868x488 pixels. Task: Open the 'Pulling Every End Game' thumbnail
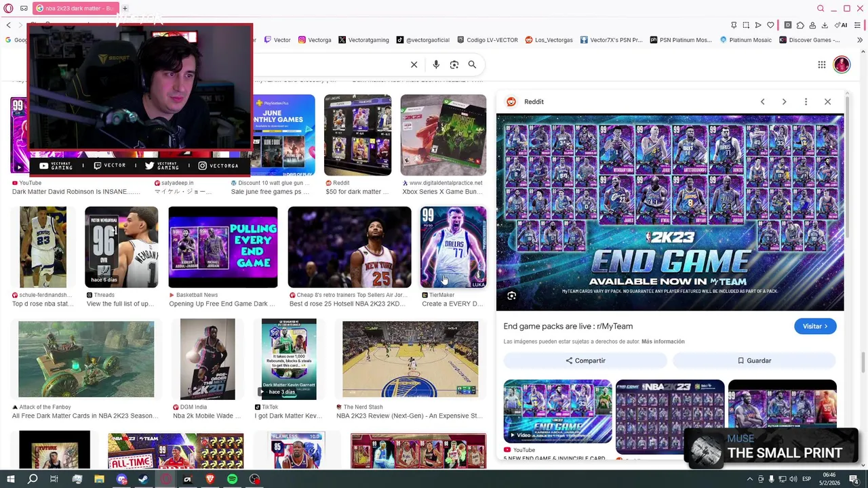223,247
